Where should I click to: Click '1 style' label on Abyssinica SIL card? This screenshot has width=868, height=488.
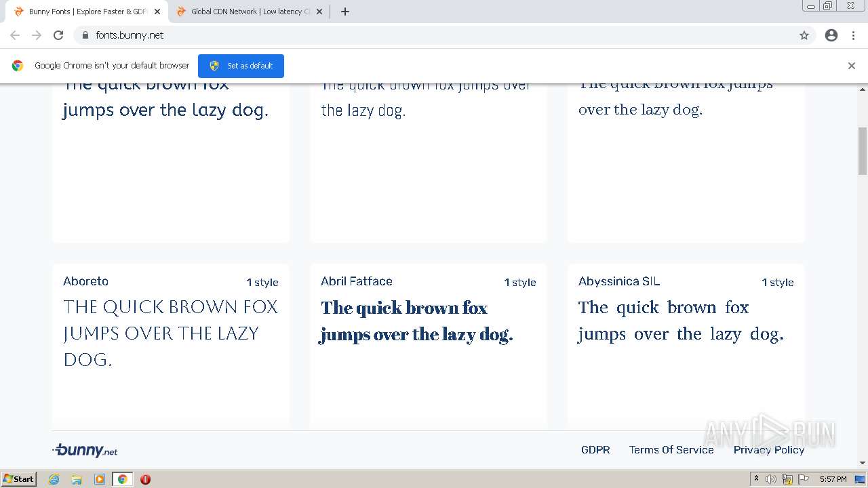coord(778,283)
